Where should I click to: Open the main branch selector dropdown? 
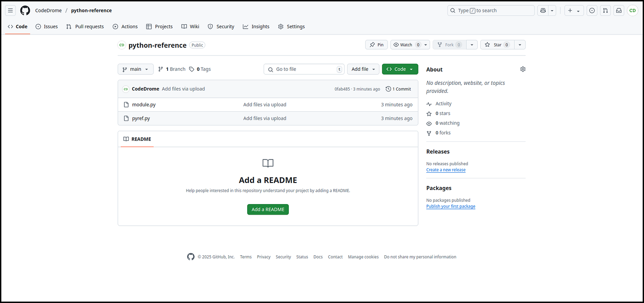click(135, 69)
